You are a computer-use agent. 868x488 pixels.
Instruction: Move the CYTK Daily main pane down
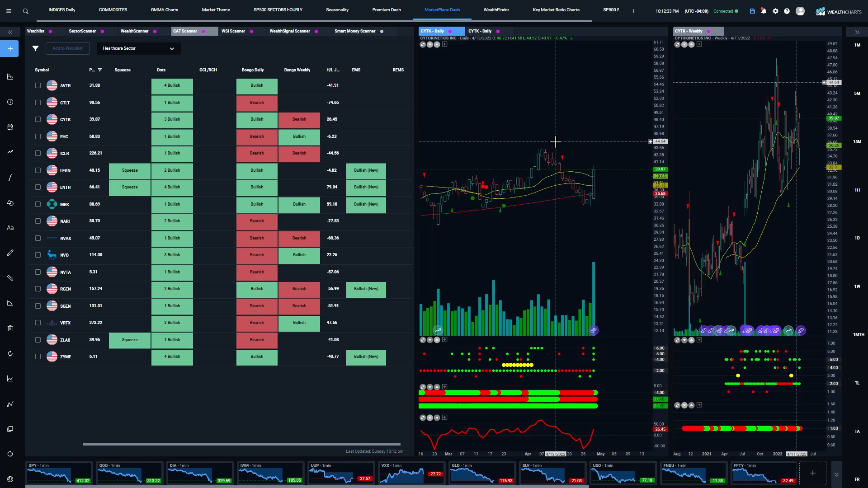pos(430,44)
